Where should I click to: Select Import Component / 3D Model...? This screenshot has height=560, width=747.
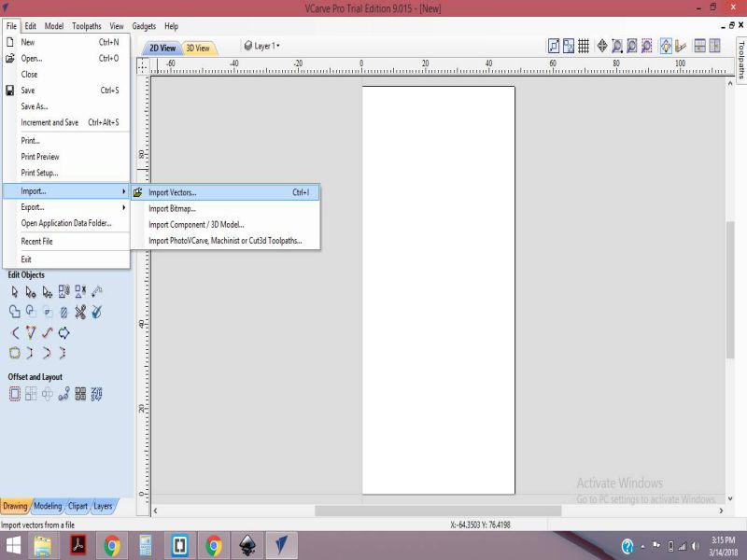pyautogui.click(x=225, y=225)
